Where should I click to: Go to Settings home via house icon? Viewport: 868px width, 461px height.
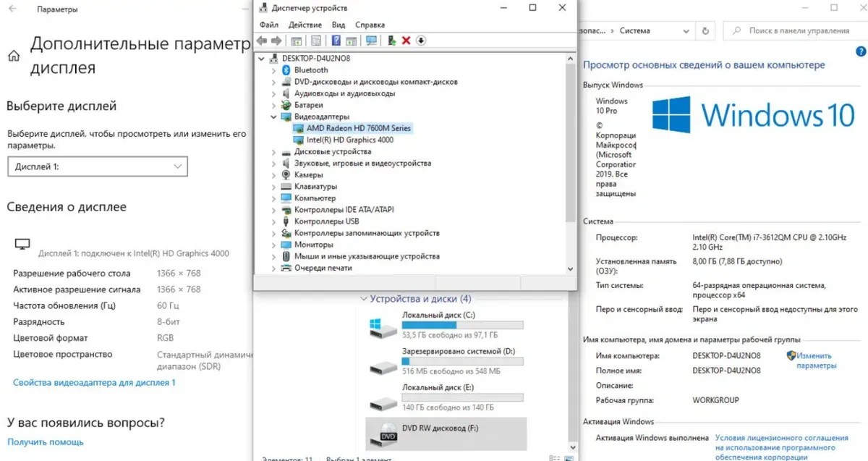pos(14,57)
